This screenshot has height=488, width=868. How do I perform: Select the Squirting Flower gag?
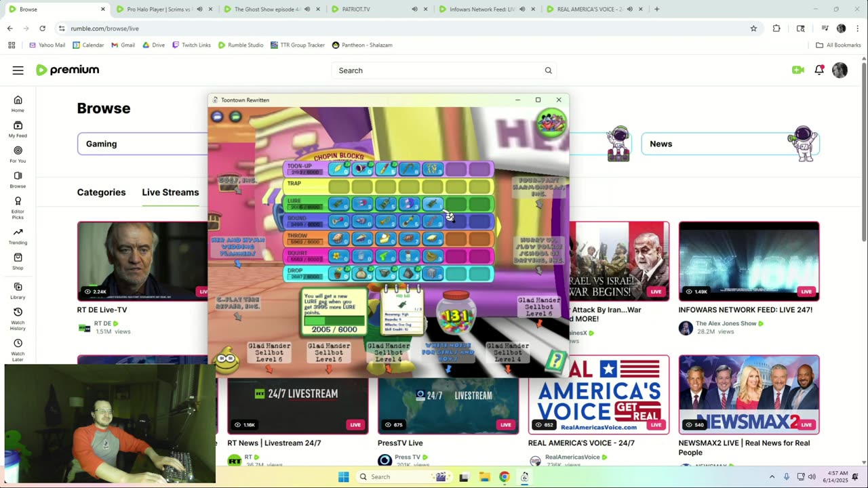point(338,257)
